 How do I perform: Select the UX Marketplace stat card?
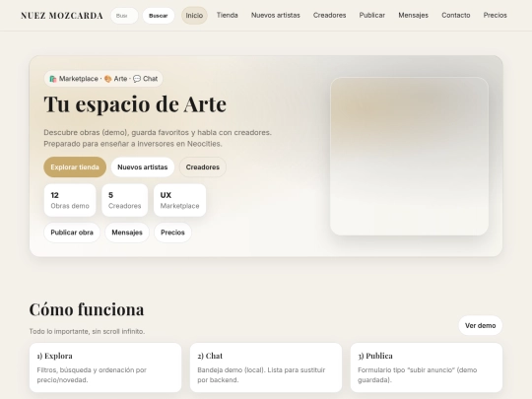click(180, 200)
